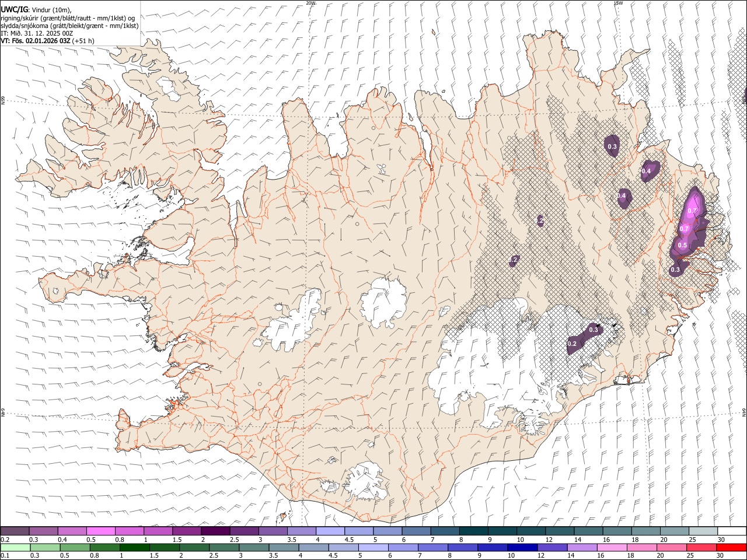Click the UWC/IG title text
747x560 pixels.
point(13,9)
